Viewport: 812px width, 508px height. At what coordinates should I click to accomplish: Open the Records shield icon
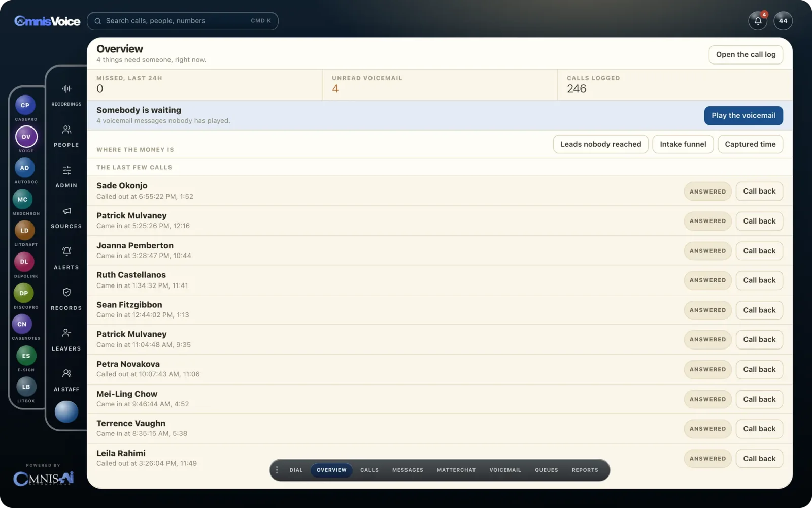click(66, 292)
